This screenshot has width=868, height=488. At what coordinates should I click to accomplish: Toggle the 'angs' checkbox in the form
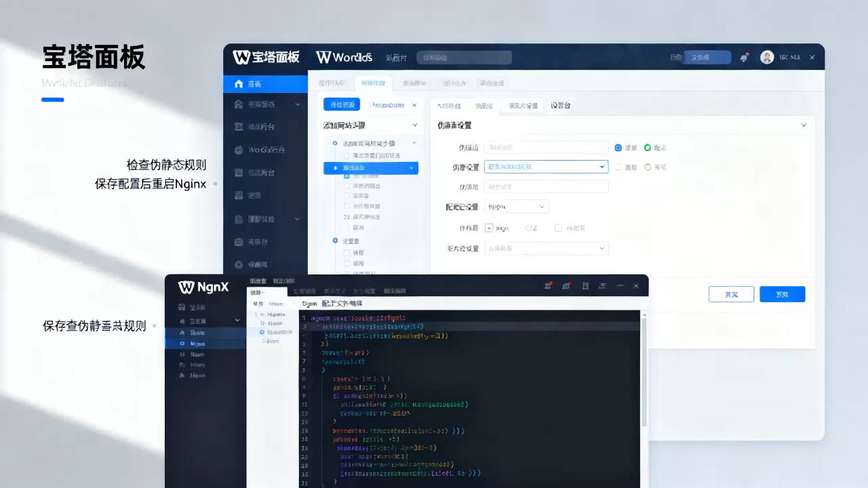pyautogui.click(x=490, y=228)
